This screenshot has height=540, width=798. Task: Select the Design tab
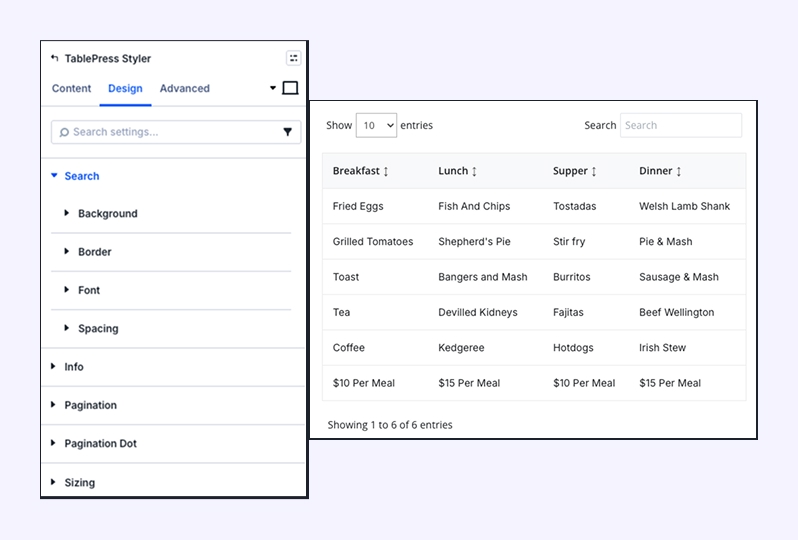click(125, 89)
